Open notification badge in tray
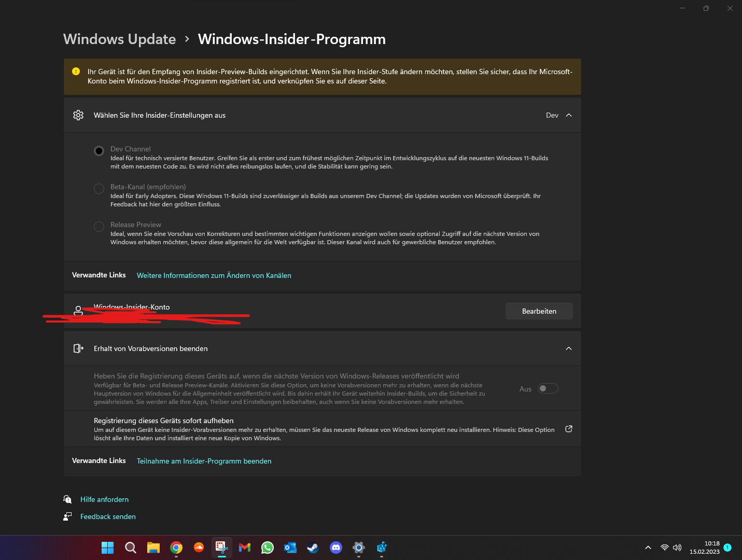This screenshot has height=560, width=742. point(727,548)
